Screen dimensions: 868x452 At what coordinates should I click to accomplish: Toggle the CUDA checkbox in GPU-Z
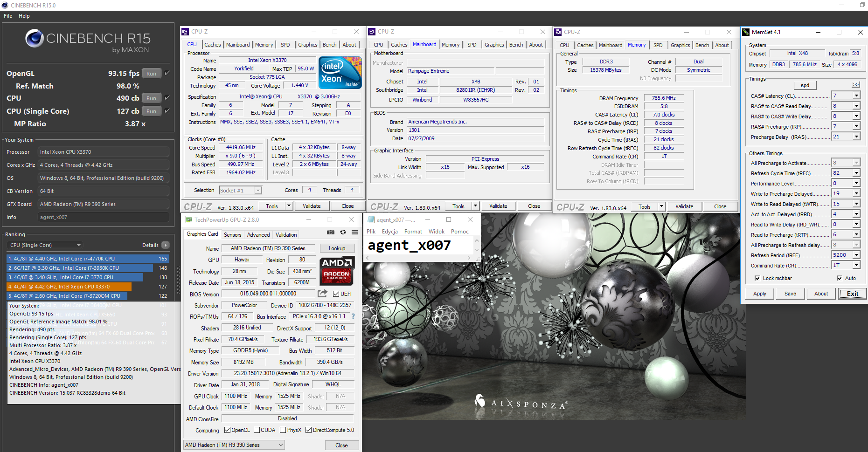257,430
